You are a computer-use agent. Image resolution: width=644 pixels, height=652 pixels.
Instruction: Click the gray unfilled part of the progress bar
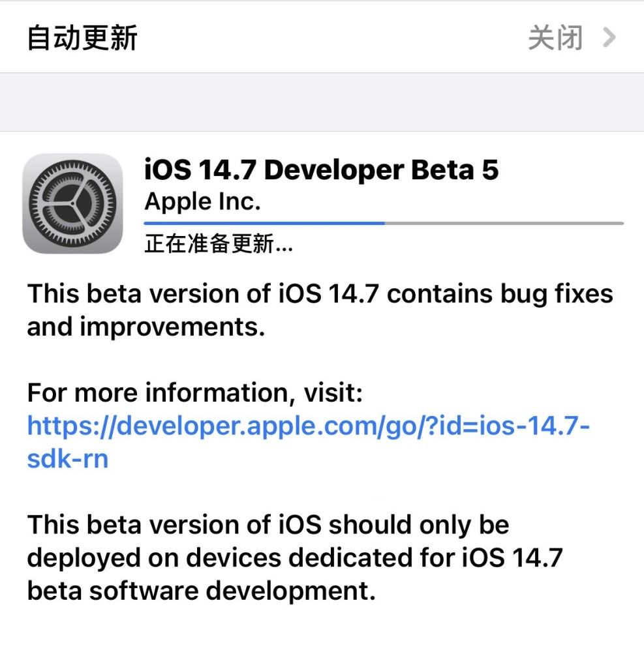[504, 223]
